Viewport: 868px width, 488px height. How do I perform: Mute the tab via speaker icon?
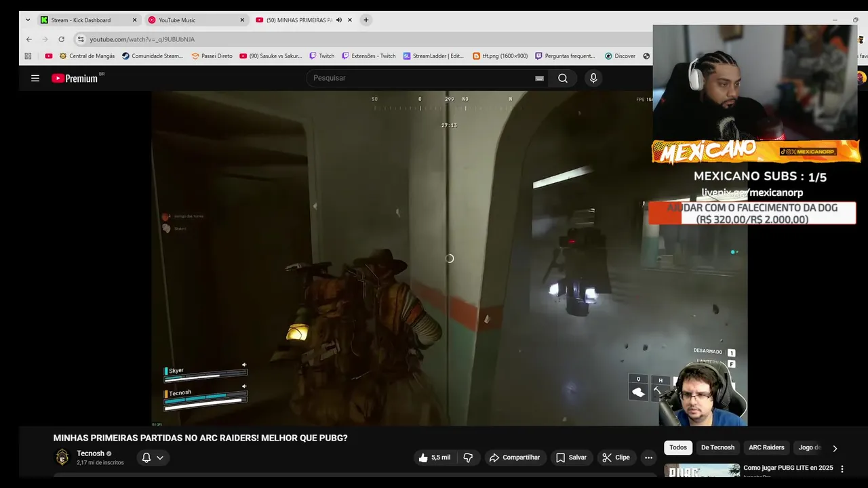[x=339, y=20]
